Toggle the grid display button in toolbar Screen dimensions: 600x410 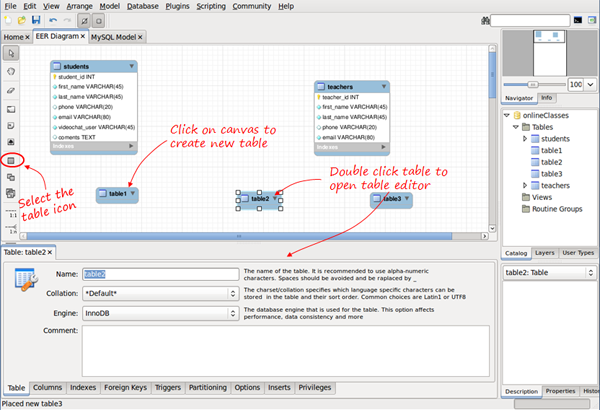tap(84, 21)
